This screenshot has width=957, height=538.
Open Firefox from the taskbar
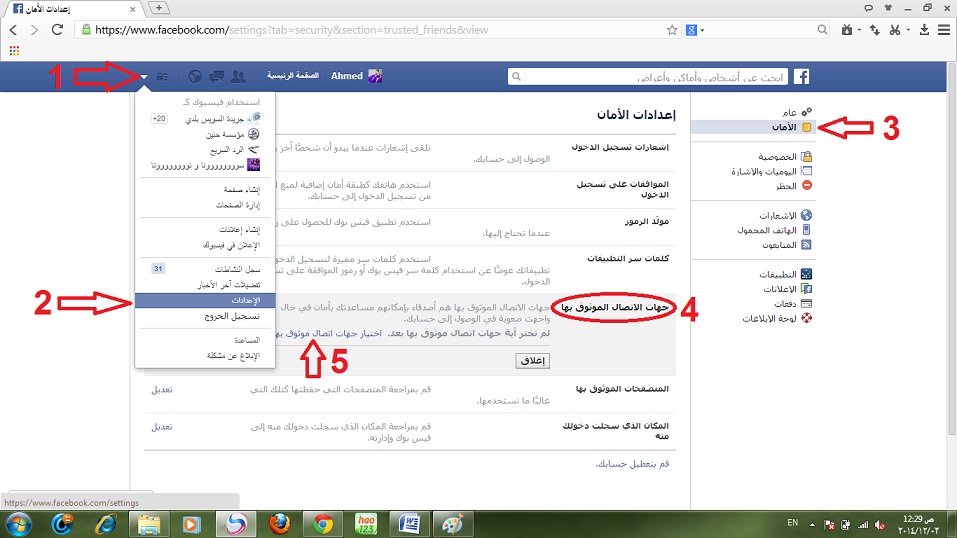click(x=279, y=525)
